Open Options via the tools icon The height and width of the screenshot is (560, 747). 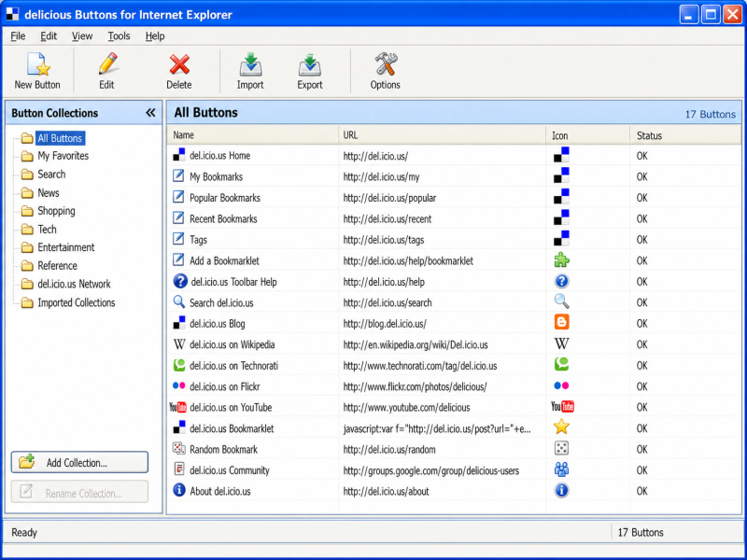pos(386,63)
